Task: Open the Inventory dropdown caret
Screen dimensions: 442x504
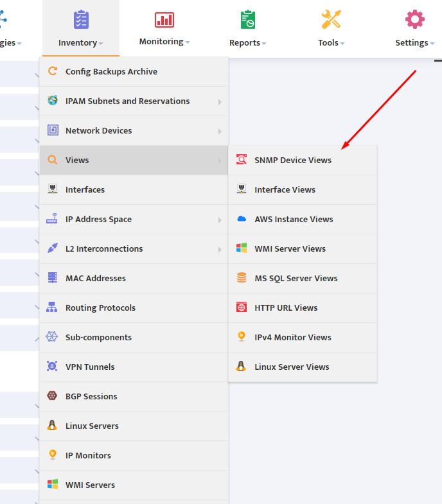Action: 101,44
